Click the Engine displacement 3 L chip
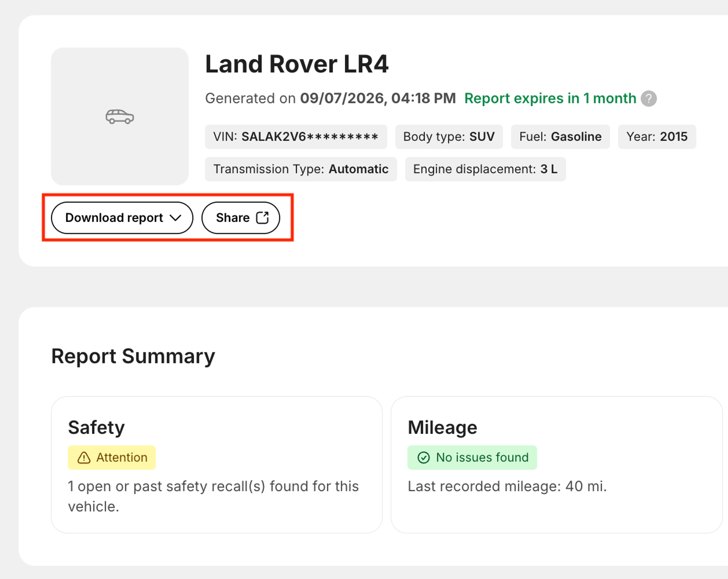This screenshot has width=728, height=579. pos(485,169)
